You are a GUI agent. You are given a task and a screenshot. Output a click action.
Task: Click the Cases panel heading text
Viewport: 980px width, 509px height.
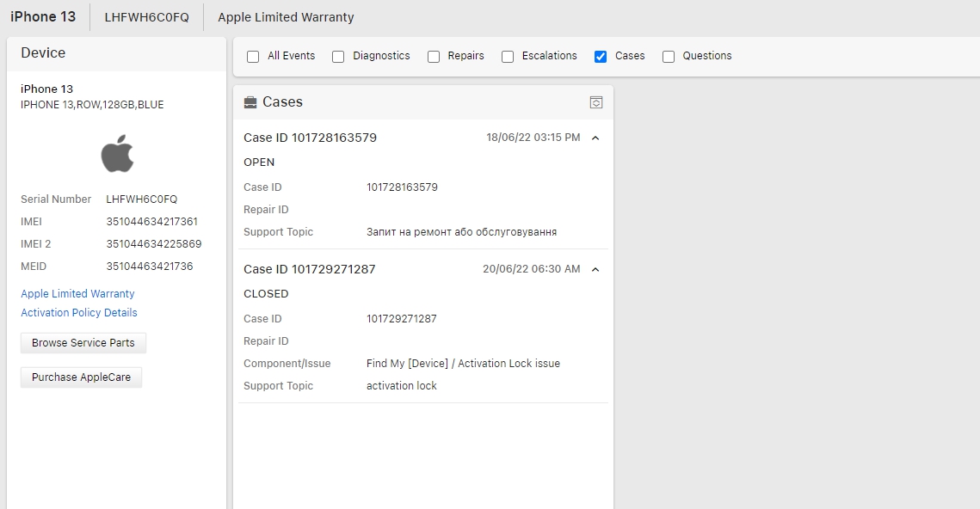click(282, 101)
